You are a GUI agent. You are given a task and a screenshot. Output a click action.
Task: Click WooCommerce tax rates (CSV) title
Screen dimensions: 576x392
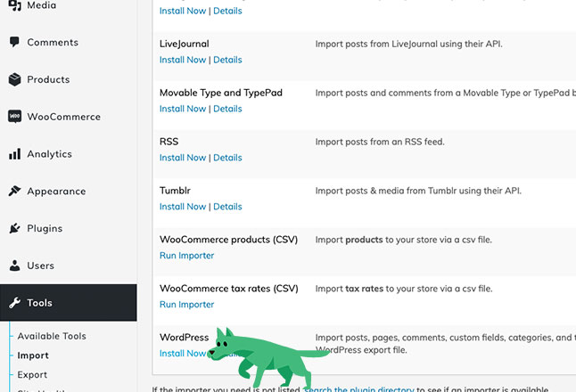coord(229,289)
